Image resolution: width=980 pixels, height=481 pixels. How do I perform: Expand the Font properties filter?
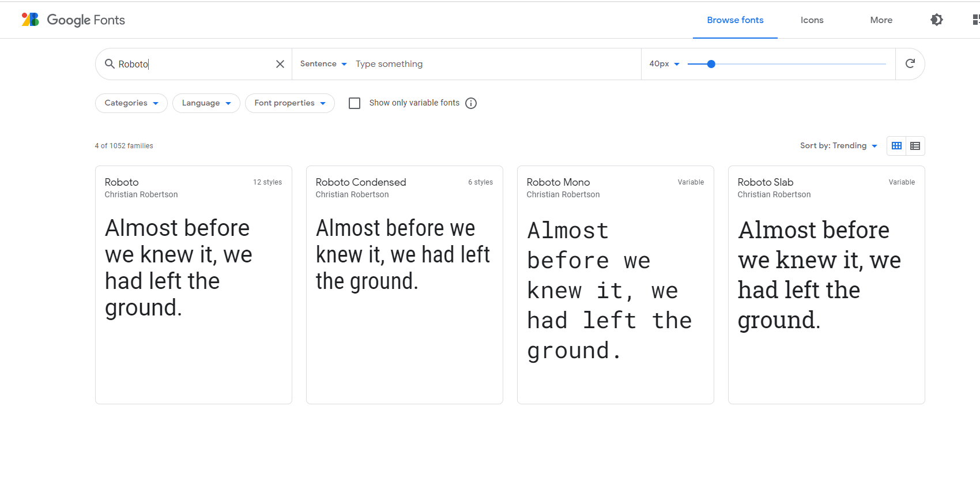pyautogui.click(x=290, y=103)
